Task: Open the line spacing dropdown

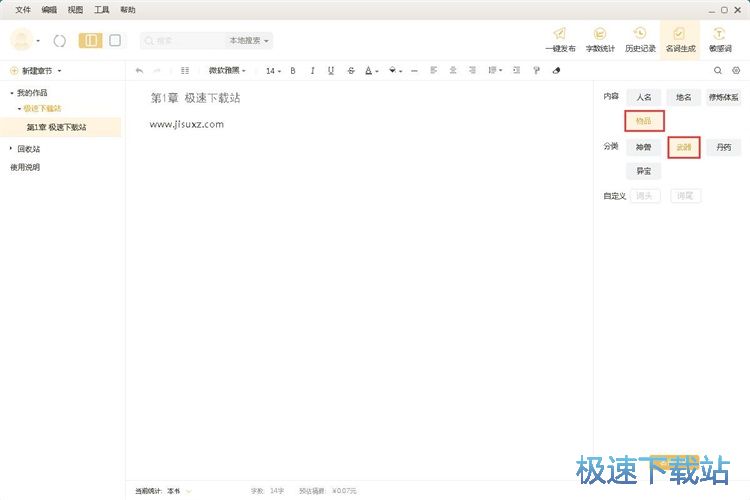Action: click(x=495, y=70)
